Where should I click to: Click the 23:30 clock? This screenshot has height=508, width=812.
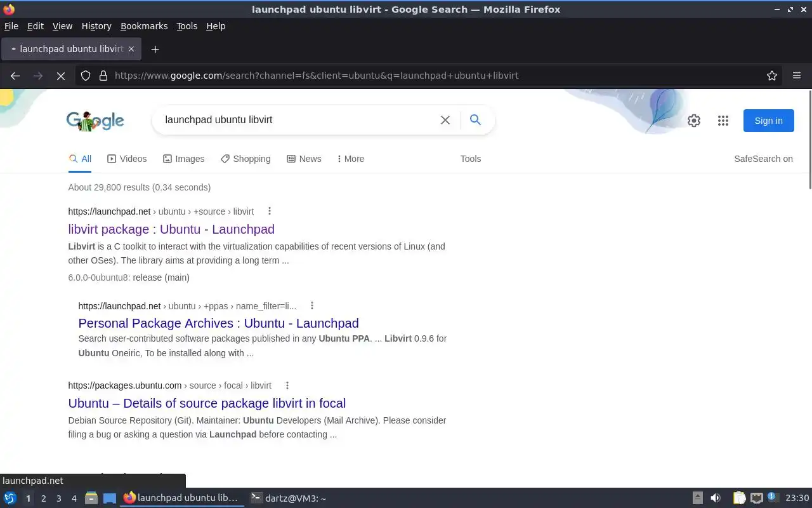click(797, 498)
